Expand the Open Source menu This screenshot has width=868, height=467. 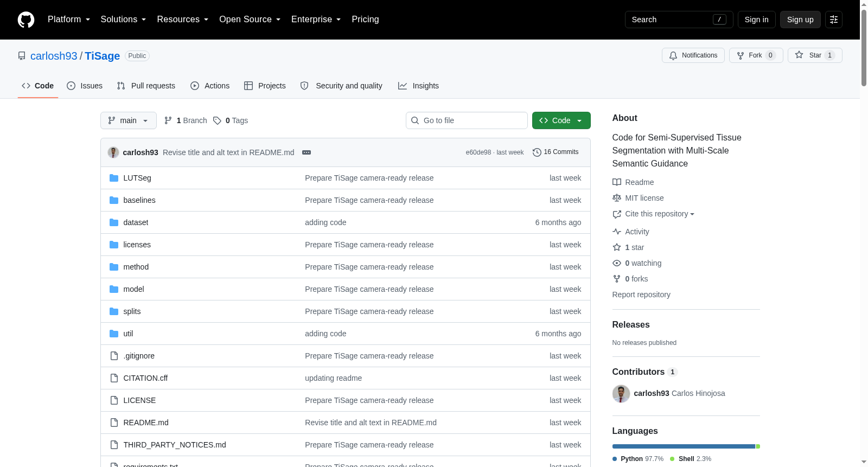coord(250,20)
